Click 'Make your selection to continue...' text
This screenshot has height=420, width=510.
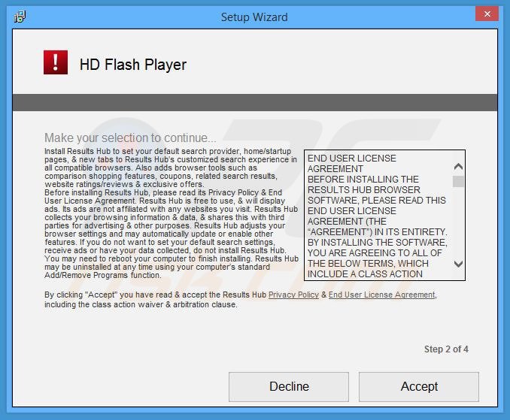(130, 137)
